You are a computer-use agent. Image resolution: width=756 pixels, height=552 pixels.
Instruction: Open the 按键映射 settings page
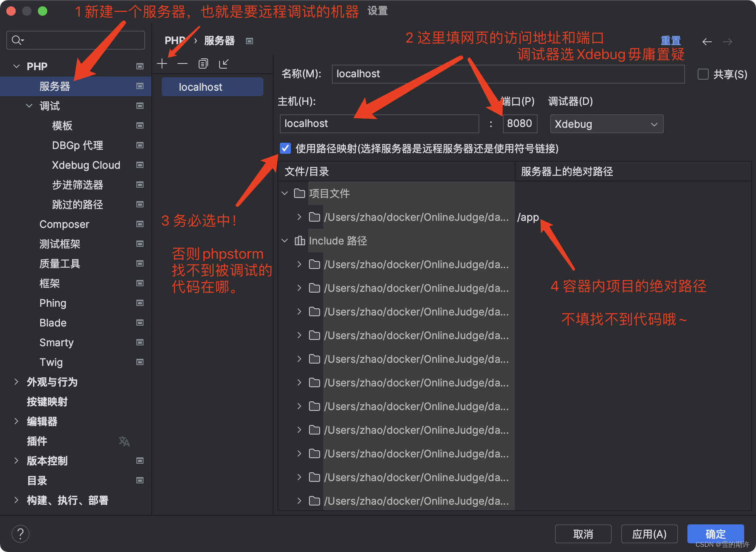pos(47,402)
